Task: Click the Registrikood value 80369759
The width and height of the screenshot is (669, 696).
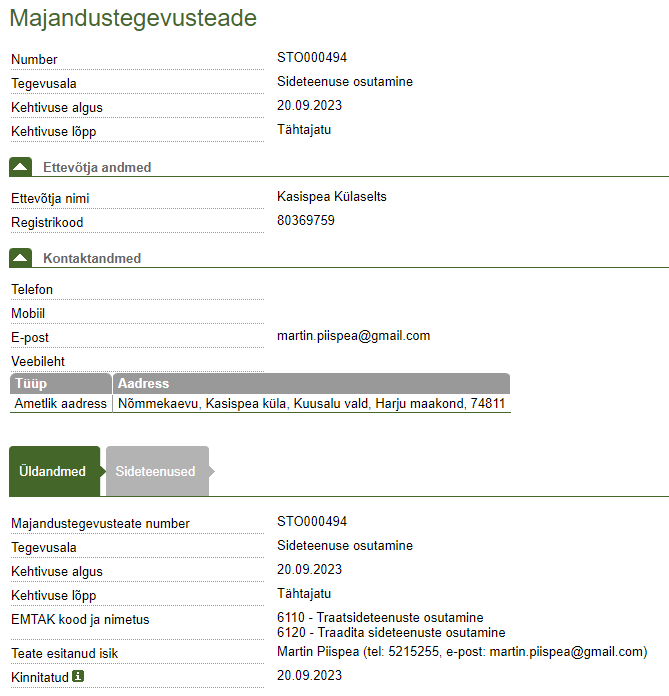Action: 305,220
